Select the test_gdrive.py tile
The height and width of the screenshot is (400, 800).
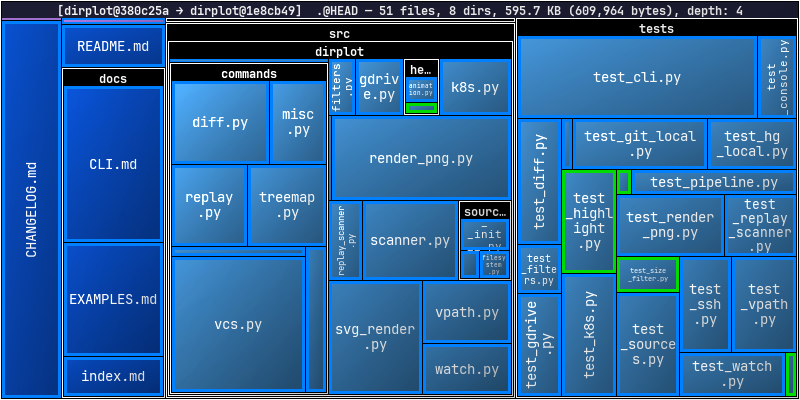[x=539, y=344]
